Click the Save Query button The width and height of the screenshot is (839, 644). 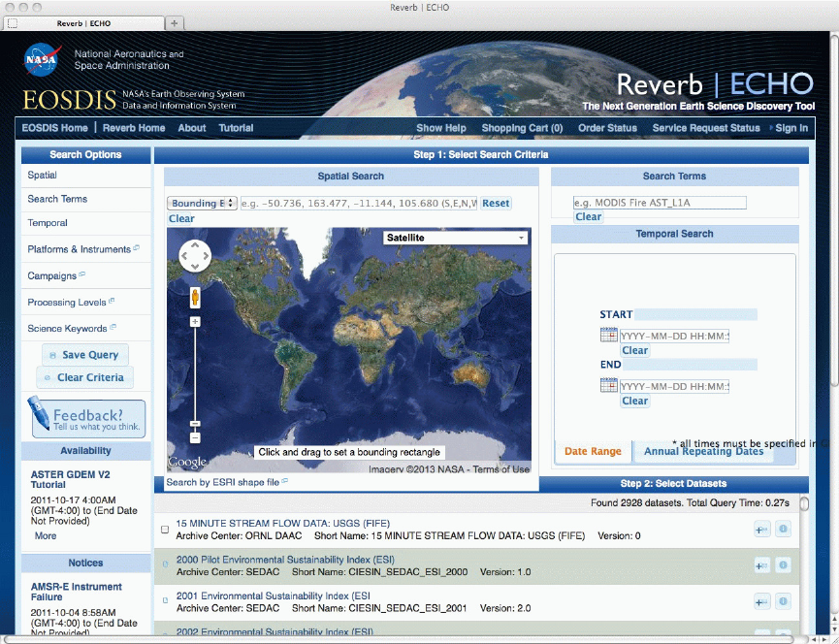click(85, 355)
